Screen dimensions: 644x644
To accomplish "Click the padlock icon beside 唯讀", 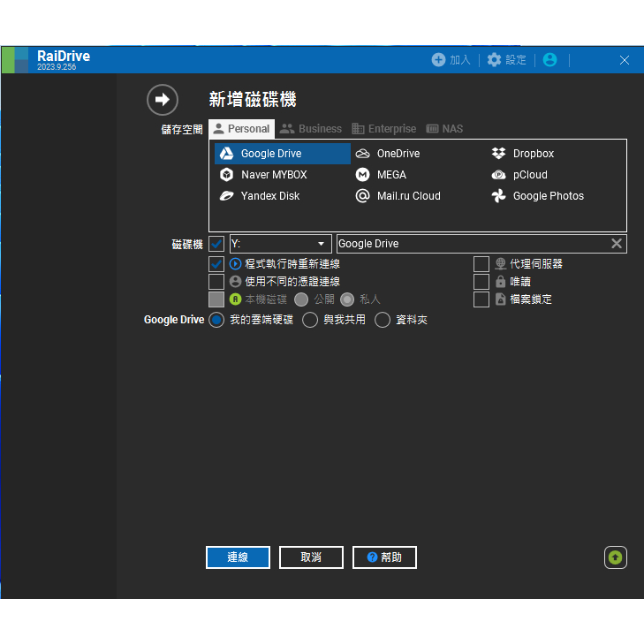I will tap(500, 281).
